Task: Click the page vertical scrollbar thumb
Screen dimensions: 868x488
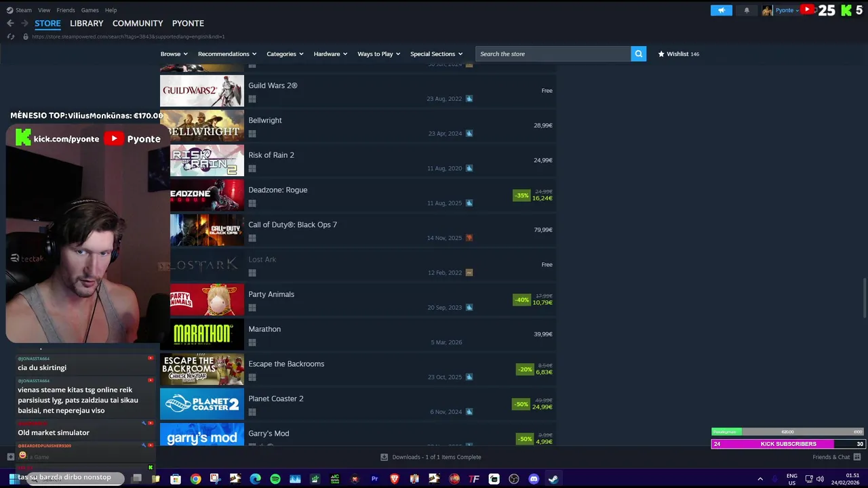Action: [864, 297]
